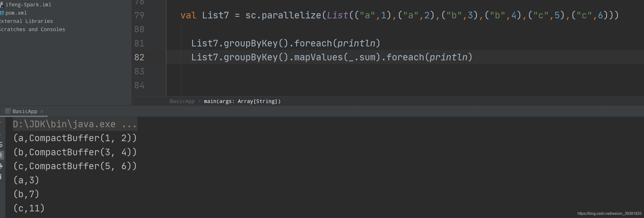
Task: Click foreach(println) on line 81
Action: [337, 43]
